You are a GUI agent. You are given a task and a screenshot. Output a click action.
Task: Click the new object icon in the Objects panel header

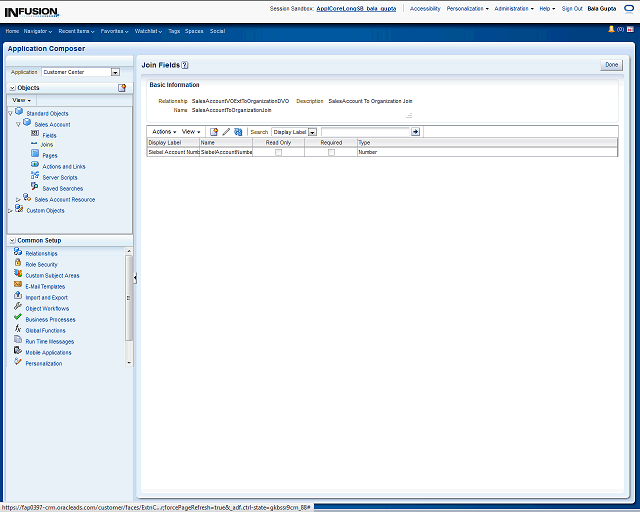pos(122,88)
